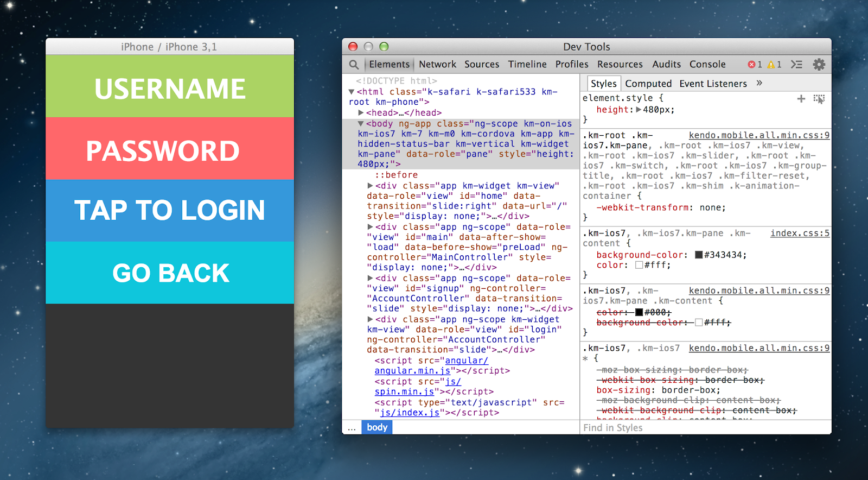Screen dimensions: 868x480
Task: Click the struck-through #fff background swatch
Action: click(699, 323)
